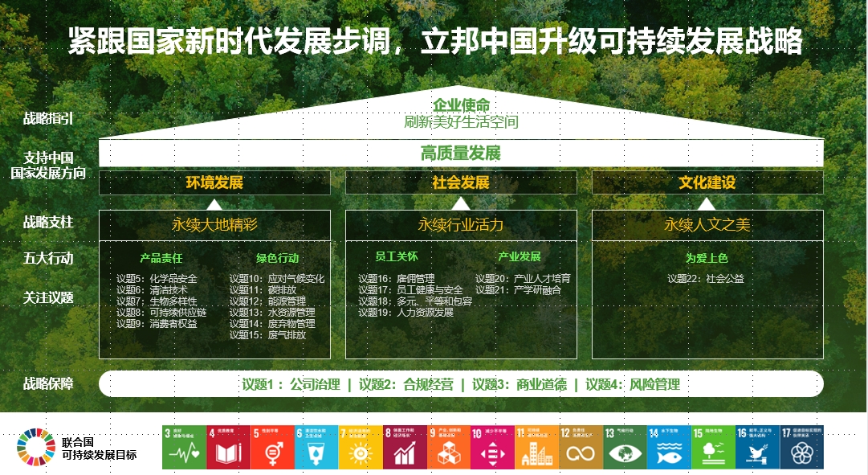
Task: Click the 战略支柱 row label
Action: (x=48, y=223)
